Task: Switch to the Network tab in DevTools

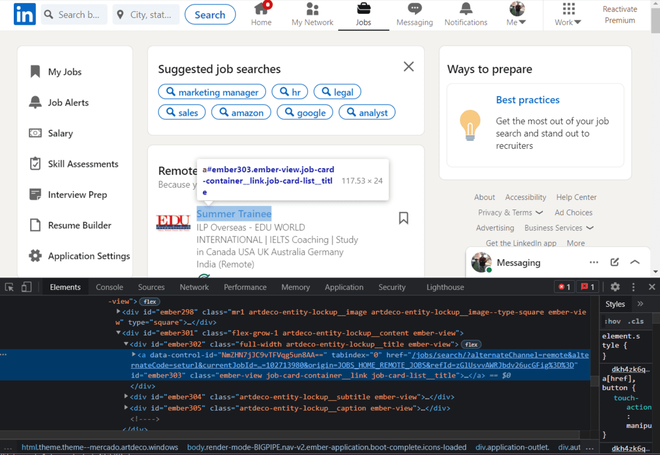Action: click(194, 287)
